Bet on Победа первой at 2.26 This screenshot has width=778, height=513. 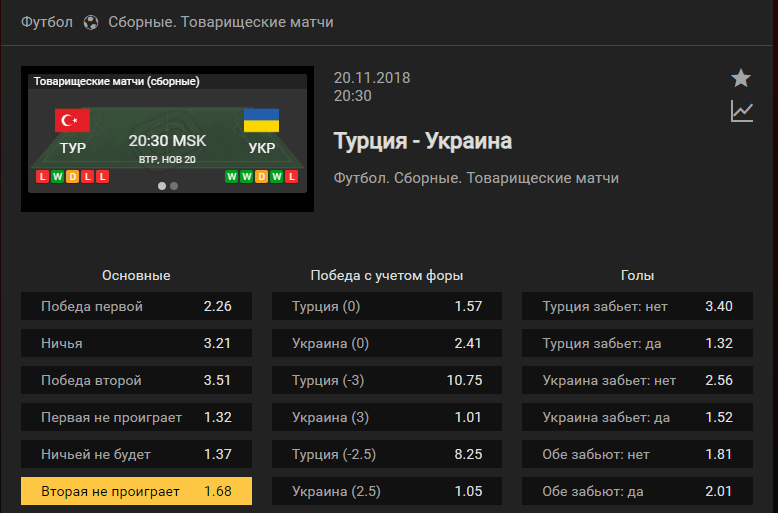coord(136,306)
